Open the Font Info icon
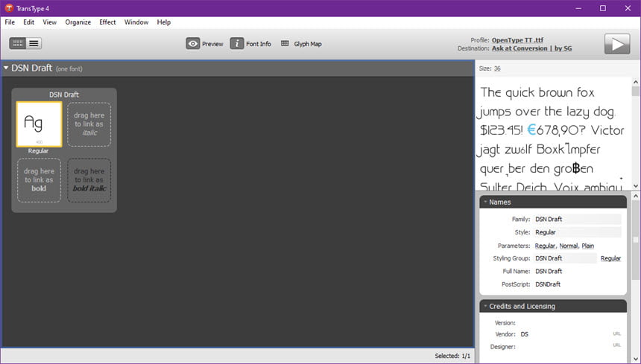Viewport: 641px width, 364px height. click(237, 44)
